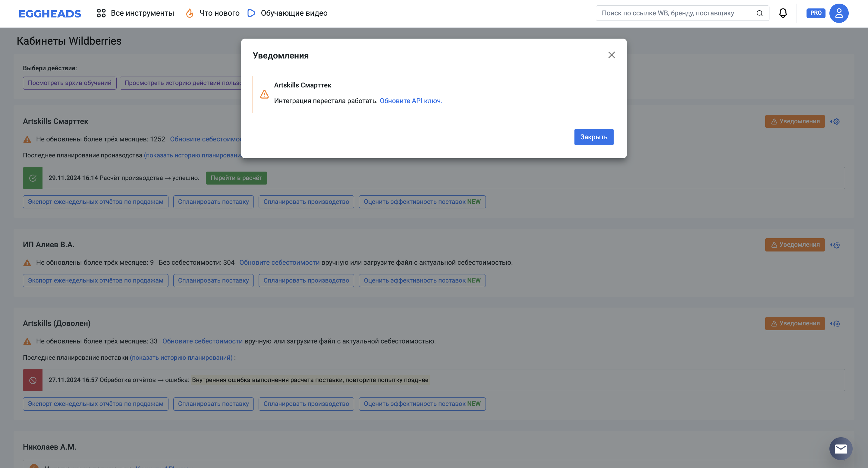Open the user profile avatar
The height and width of the screenshot is (468, 868).
click(839, 13)
